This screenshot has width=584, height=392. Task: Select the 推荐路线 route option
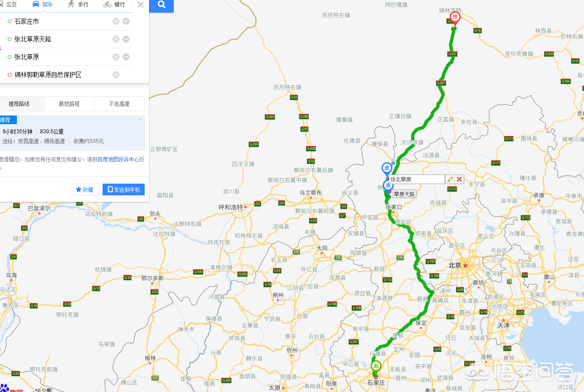tap(19, 104)
